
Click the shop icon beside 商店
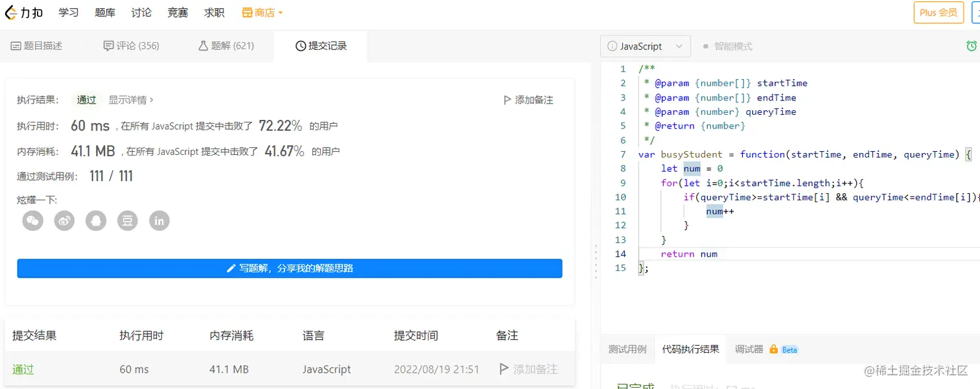coord(247,12)
